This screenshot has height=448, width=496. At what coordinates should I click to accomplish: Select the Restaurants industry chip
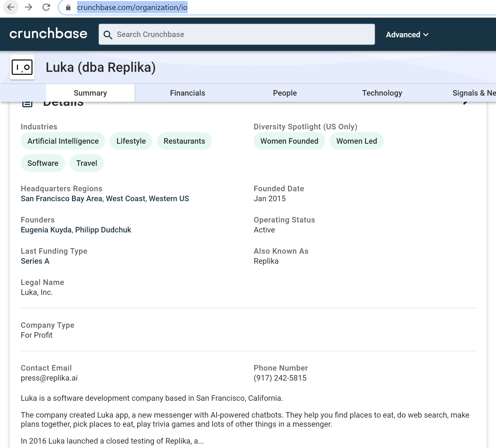tap(184, 141)
